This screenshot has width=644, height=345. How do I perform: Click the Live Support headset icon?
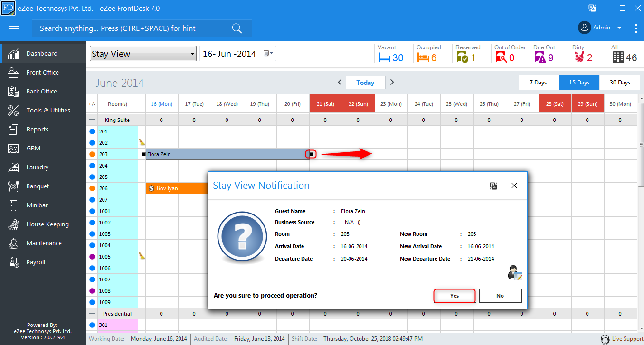coord(605,339)
